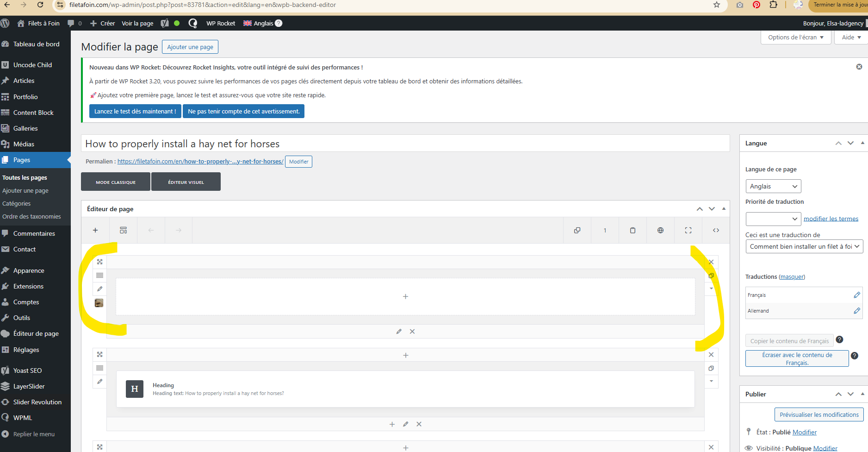Open Yoast SEO in the sidebar

tap(35, 370)
